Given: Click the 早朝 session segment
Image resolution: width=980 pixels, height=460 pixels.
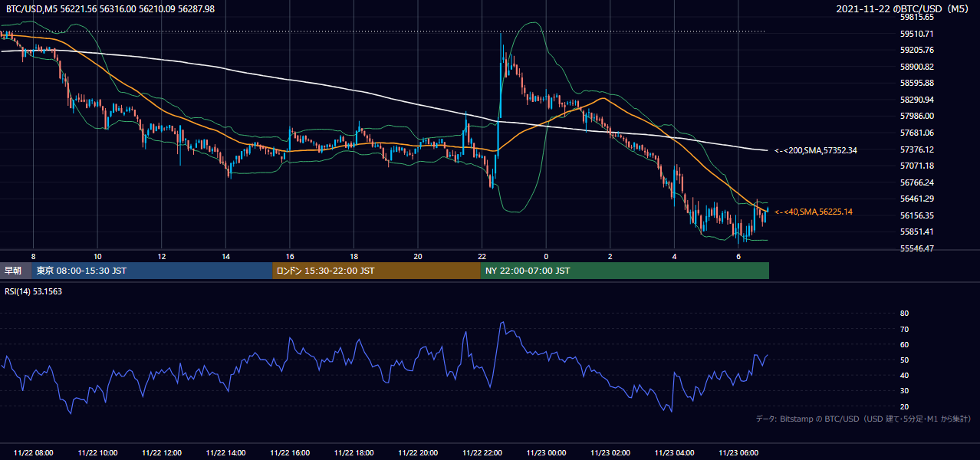Looking at the screenshot, I should 16,271.
